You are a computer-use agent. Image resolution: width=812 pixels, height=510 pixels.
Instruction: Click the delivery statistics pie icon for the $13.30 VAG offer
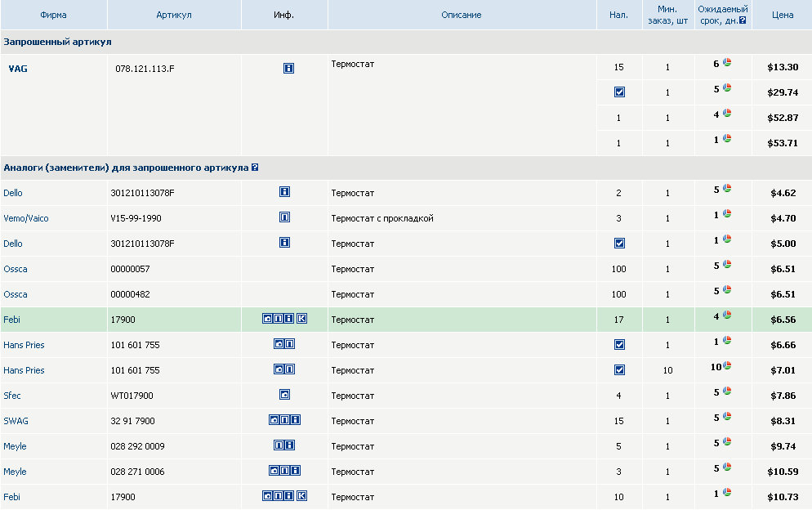coord(727,63)
